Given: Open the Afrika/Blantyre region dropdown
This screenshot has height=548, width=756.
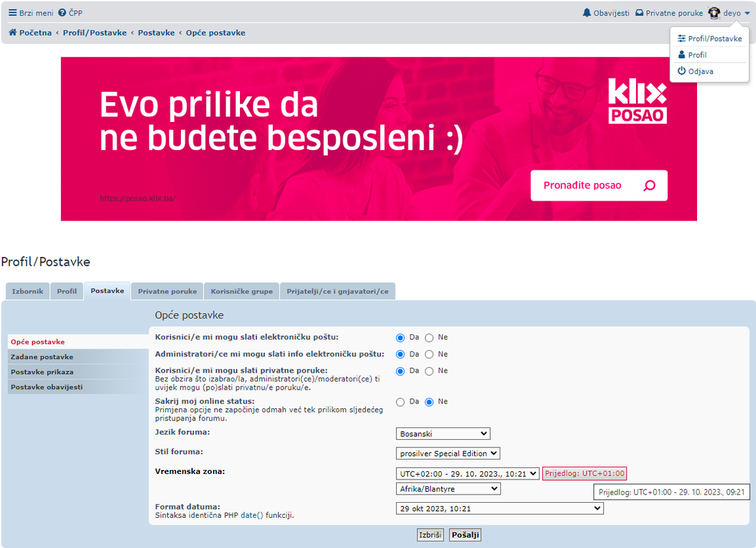Looking at the screenshot, I should pyautogui.click(x=448, y=488).
